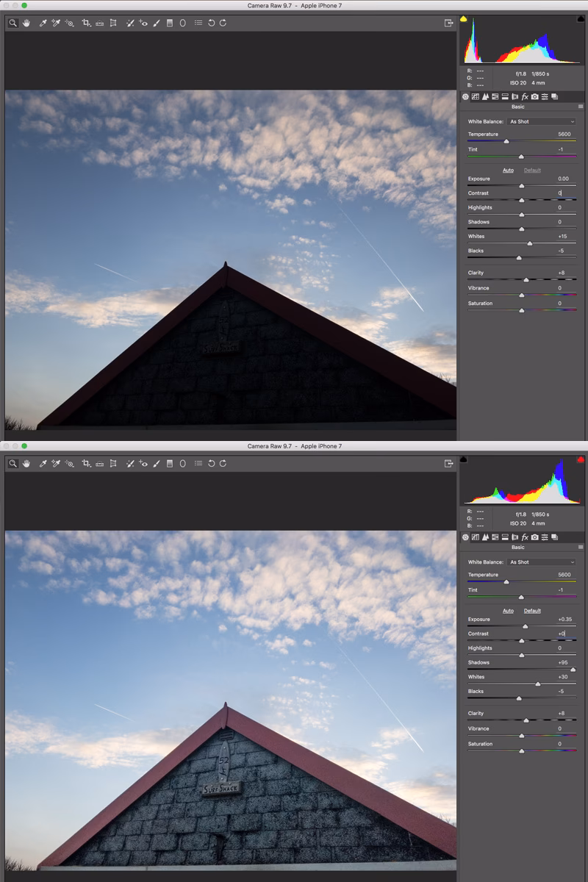Image resolution: width=588 pixels, height=882 pixels.
Task: Select the Spot Removal tool
Action: tap(129, 23)
